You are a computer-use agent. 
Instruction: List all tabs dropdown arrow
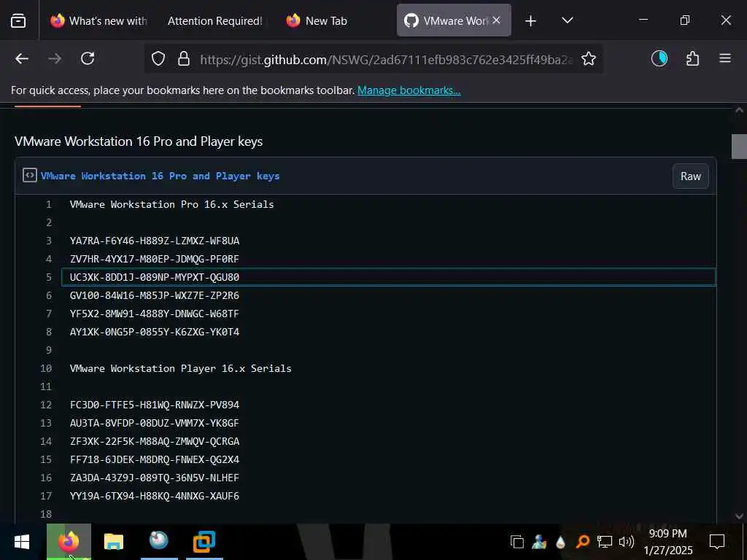click(567, 20)
